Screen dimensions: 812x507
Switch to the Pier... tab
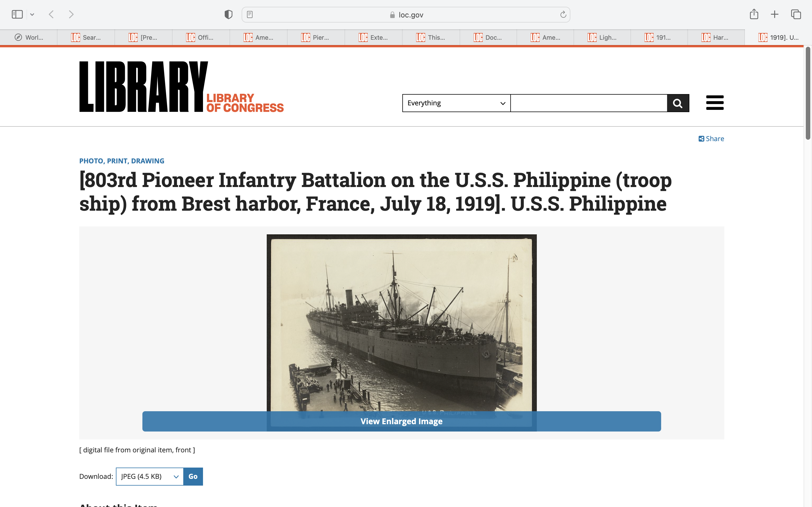coord(315,37)
